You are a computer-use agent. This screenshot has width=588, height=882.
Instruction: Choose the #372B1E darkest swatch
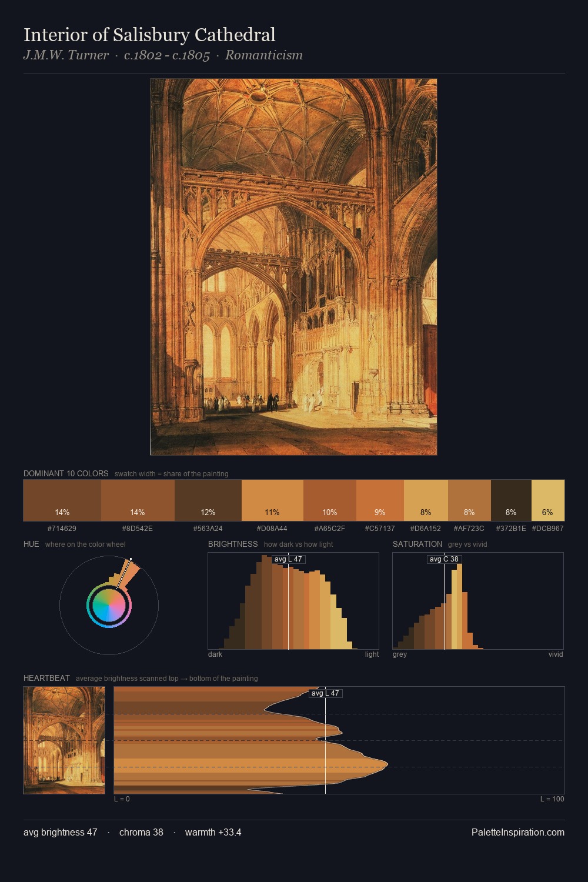click(x=511, y=500)
